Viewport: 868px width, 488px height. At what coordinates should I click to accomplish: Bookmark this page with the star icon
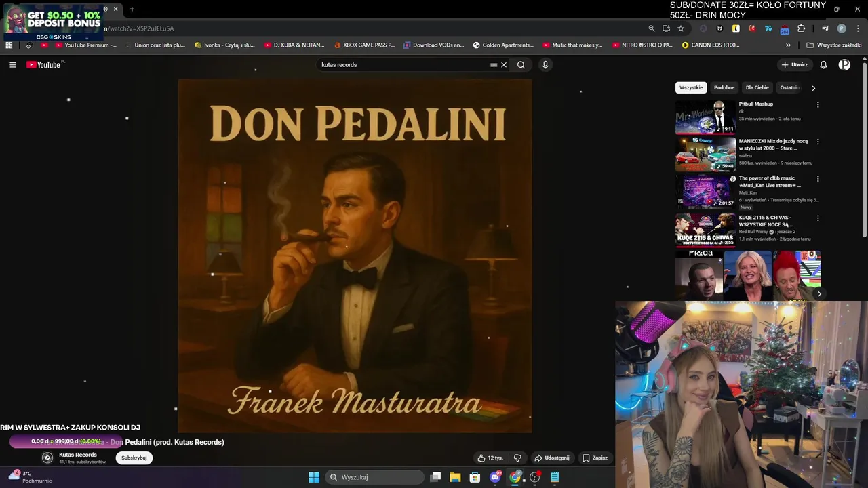681,28
